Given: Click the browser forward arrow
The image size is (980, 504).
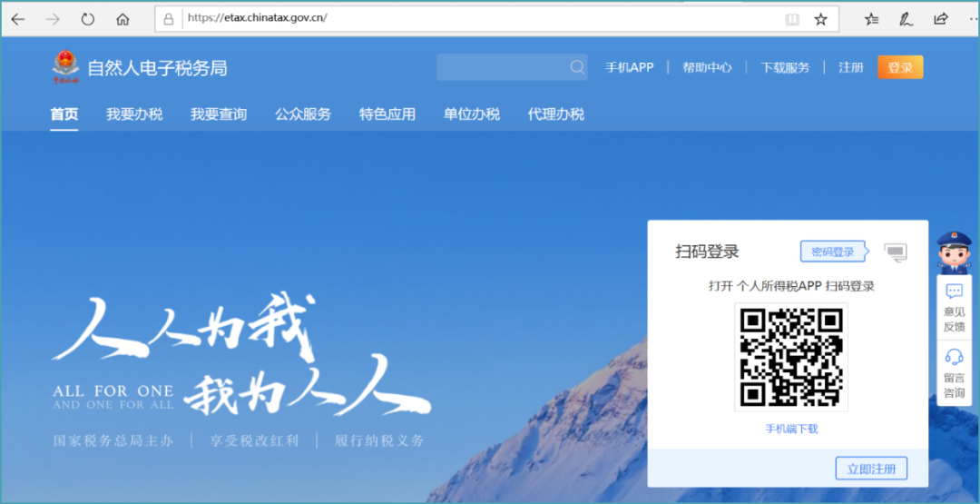Looking at the screenshot, I should pyautogui.click(x=53, y=19).
